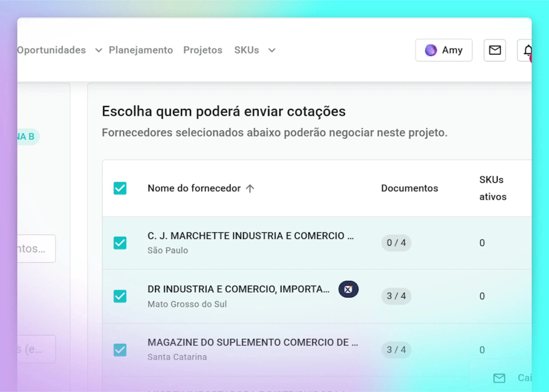Click the 3 / 4 badge for DR INDUSTRIA
Image resolution: width=549 pixels, height=392 pixels.
396,296
